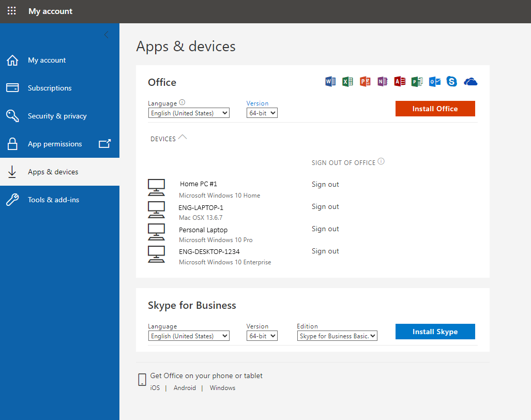
Task: Open Tools & add-ins in sidebar
Action: (59, 200)
